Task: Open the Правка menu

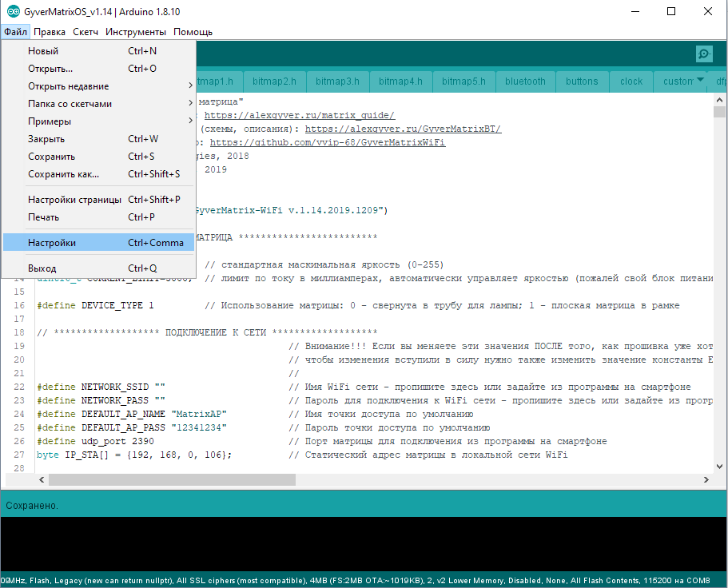Action: [x=50, y=32]
